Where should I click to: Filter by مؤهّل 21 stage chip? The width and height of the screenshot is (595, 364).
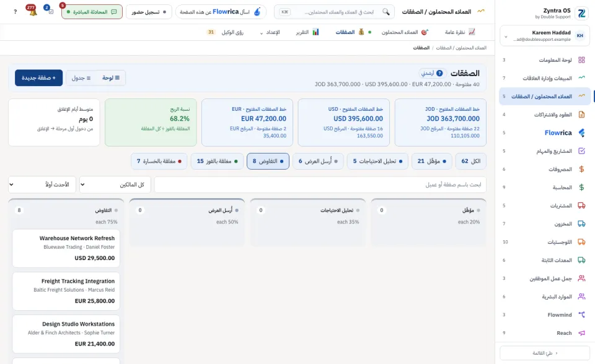[x=432, y=161]
